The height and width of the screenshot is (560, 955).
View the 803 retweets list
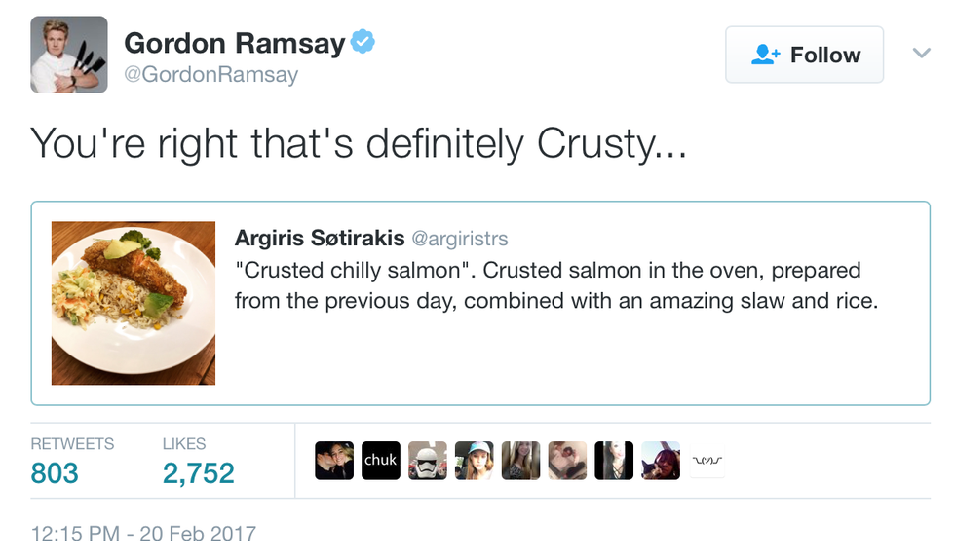click(55, 473)
